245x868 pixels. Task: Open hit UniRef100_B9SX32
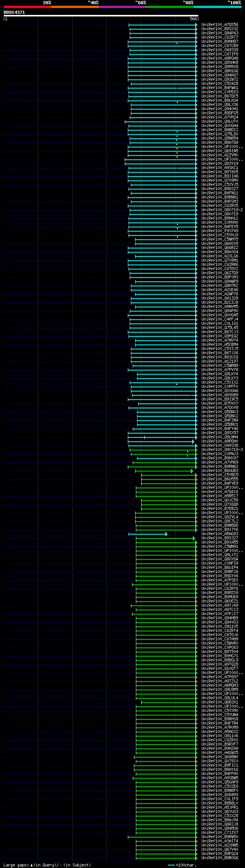[x=220, y=29]
